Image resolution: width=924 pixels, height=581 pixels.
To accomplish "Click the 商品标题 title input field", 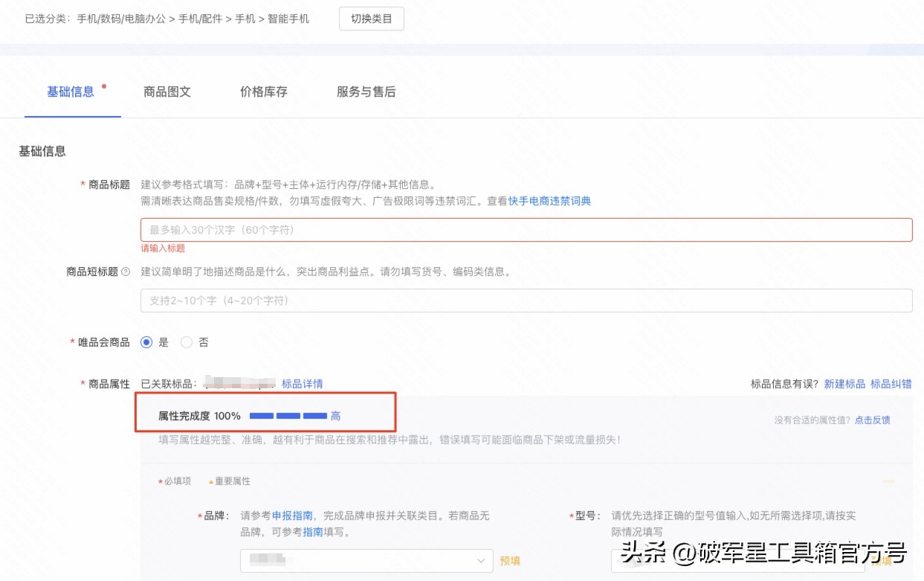I will click(526, 230).
